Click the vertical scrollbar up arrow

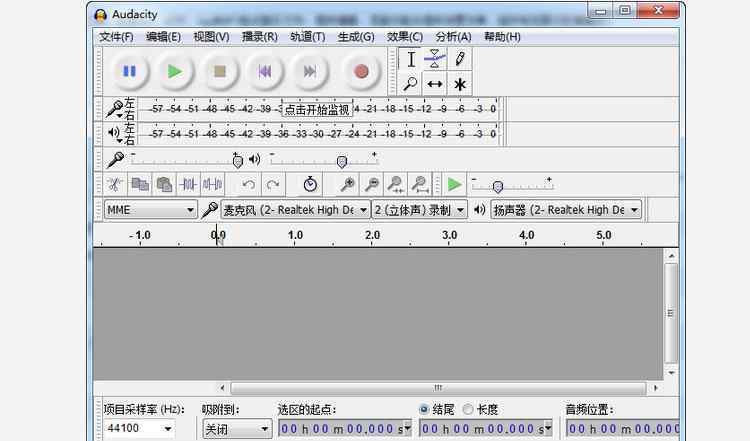click(x=672, y=256)
